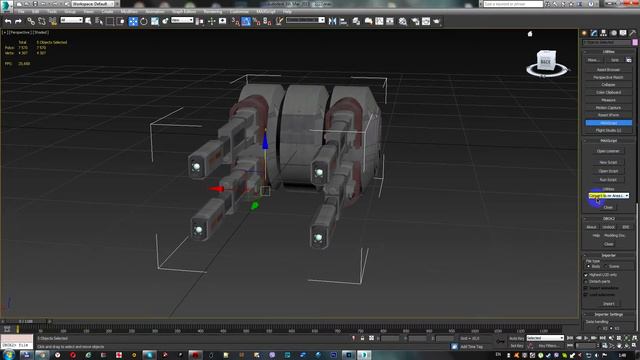640x360 pixels.
Task: Switch to the Hierarchy command panel tab
Action: [604, 33]
